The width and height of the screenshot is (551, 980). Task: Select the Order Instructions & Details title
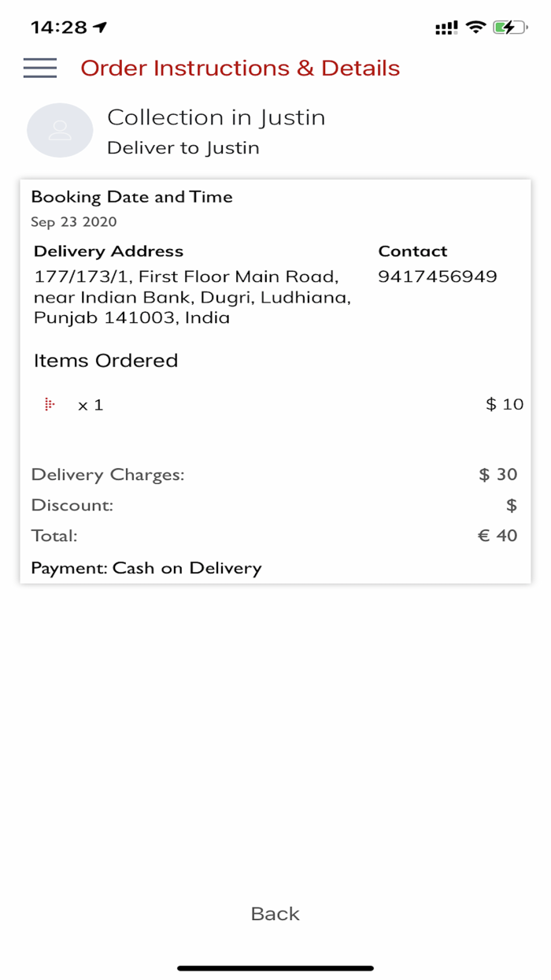click(241, 69)
